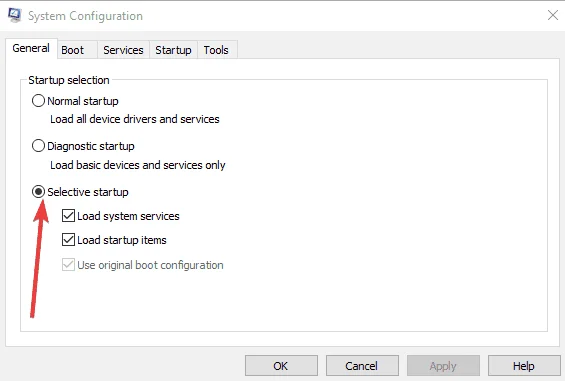Switch to the General tab
Image resolution: width=565 pixels, height=381 pixels.
[31, 48]
